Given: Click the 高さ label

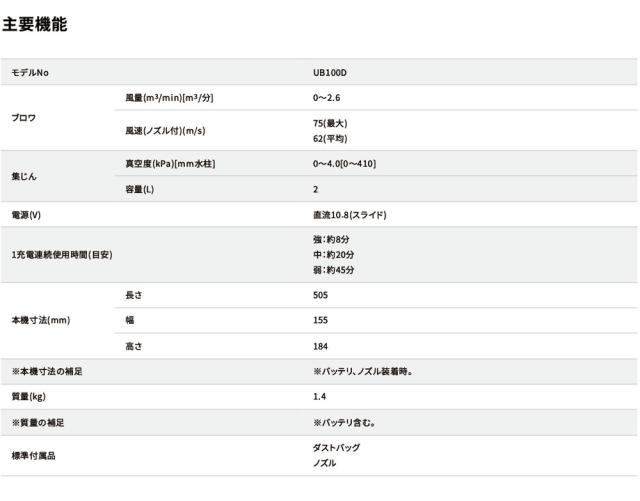Looking at the screenshot, I should (133, 346).
